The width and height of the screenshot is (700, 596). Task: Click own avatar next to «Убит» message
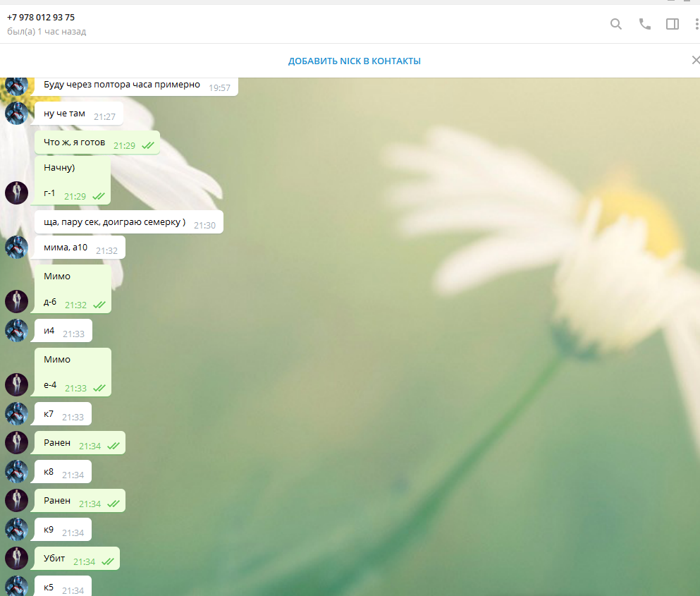coord(16,558)
